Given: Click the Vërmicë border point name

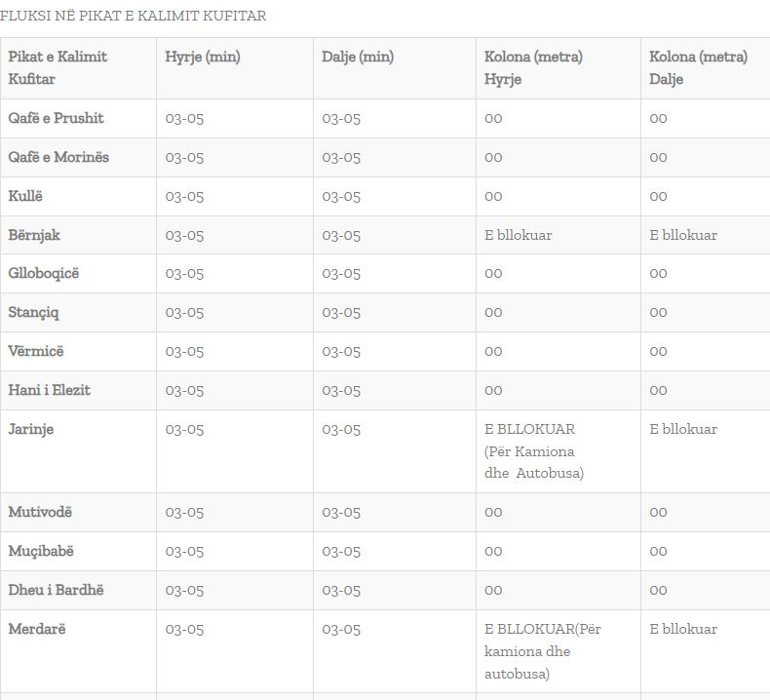Looking at the screenshot, I should pyautogui.click(x=36, y=351).
